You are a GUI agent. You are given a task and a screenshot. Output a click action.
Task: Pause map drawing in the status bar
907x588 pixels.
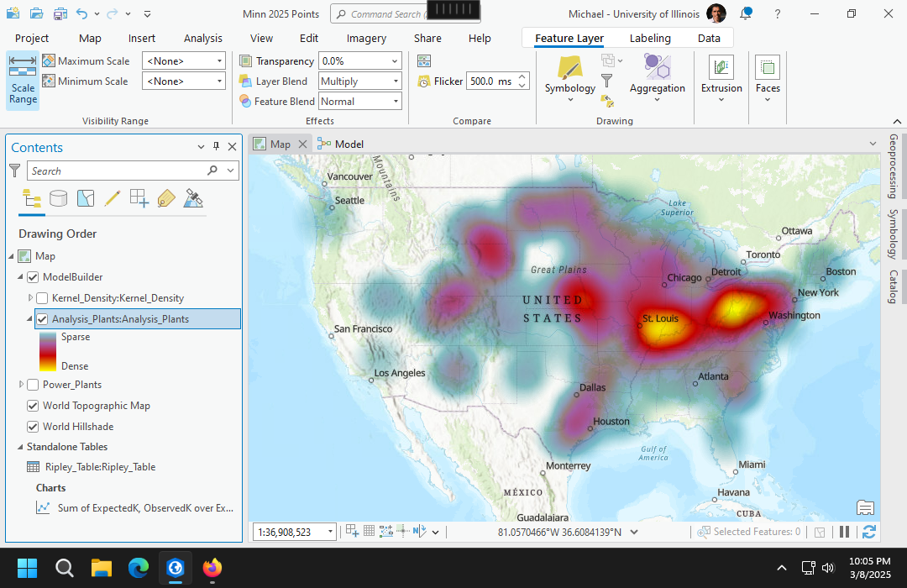point(845,532)
